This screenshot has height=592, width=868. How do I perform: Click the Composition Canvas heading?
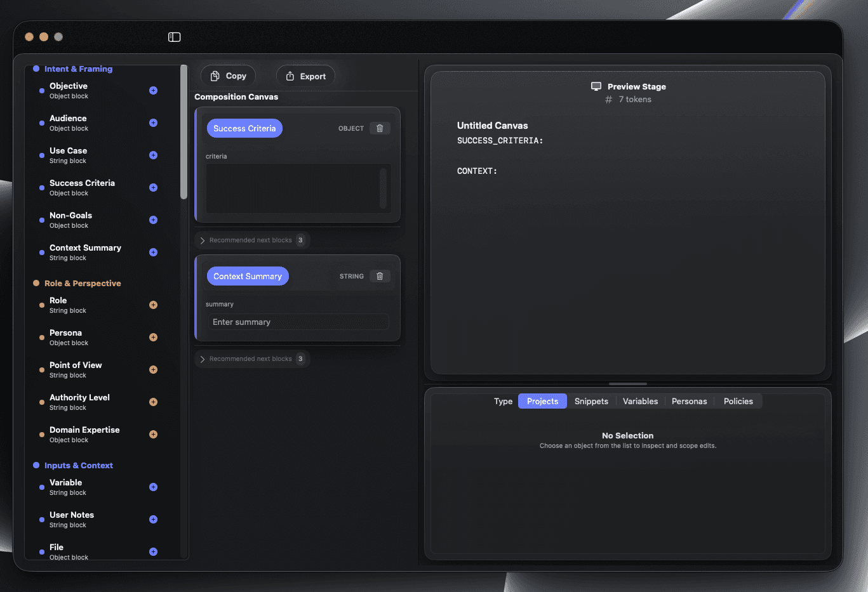[x=236, y=97]
